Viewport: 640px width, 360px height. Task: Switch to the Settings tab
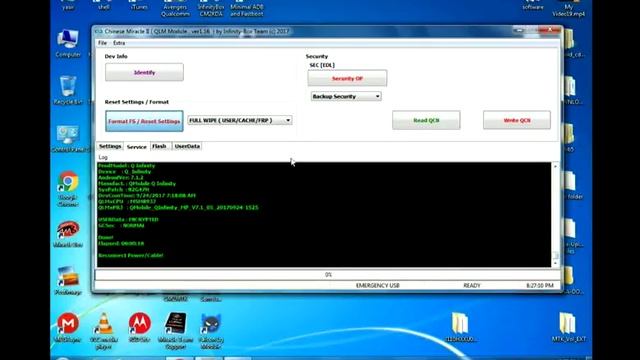pos(110,146)
